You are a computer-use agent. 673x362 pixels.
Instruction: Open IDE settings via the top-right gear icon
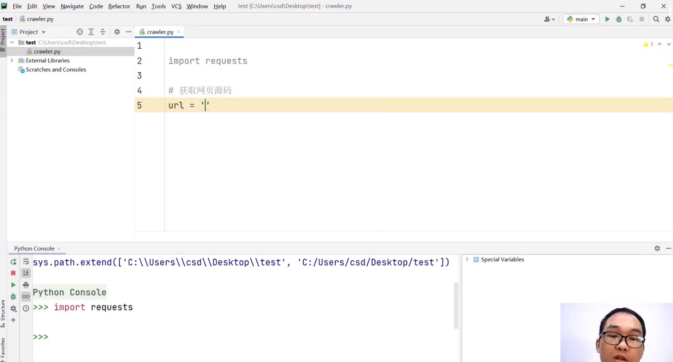(x=668, y=19)
